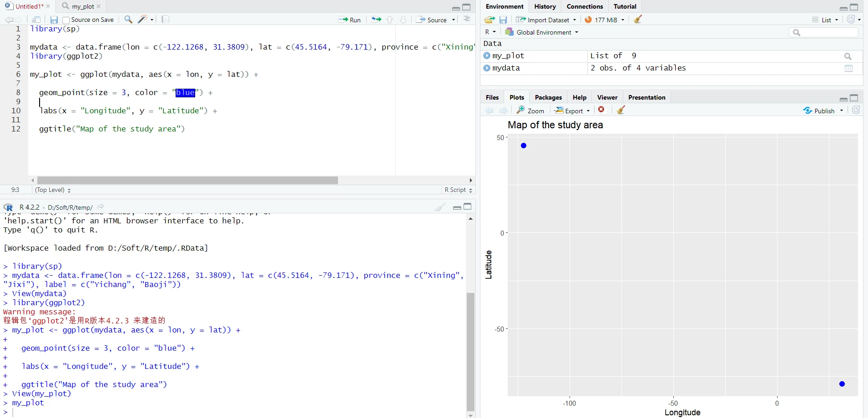
Task: Switch to the Viewer tab
Action: pos(607,97)
